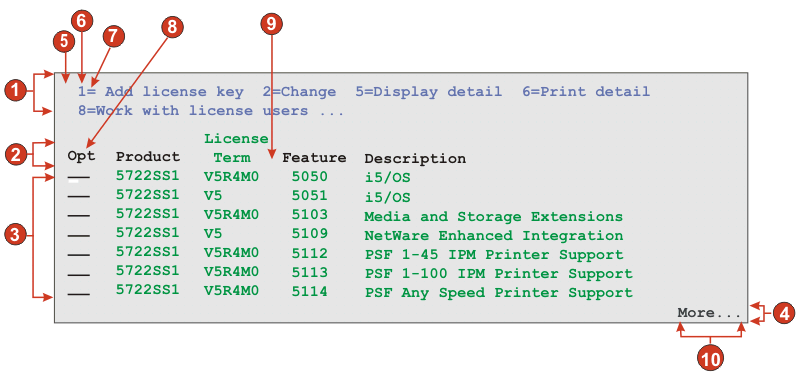Image resolution: width=800 pixels, height=378 pixels.
Task: Select the Opt field beside Media and Storage Extensions
Action: [x=79, y=216]
